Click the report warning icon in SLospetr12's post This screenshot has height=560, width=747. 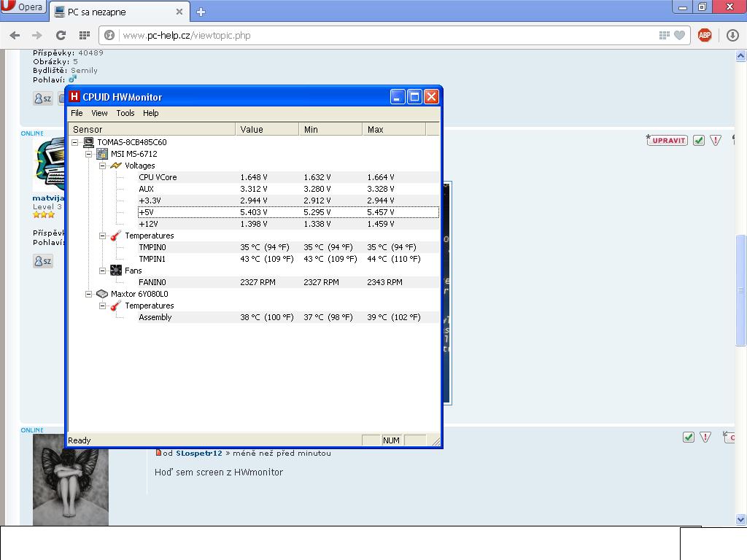[705, 437]
